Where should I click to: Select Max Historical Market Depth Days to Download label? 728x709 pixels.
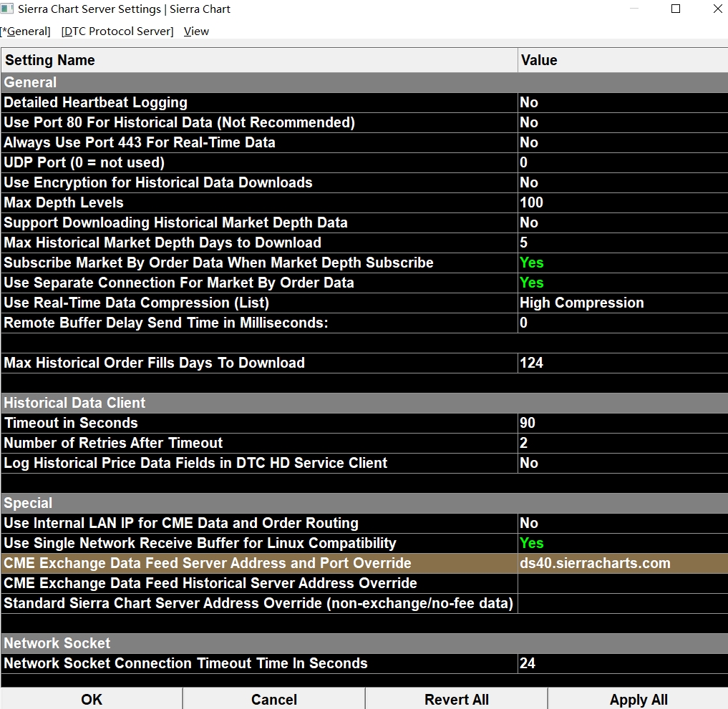pos(162,243)
